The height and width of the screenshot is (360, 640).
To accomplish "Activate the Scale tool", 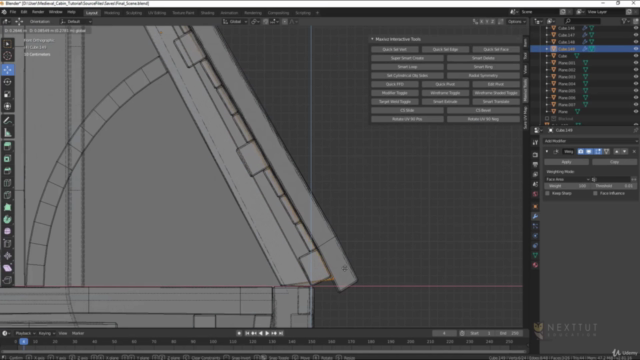I will (7, 94).
